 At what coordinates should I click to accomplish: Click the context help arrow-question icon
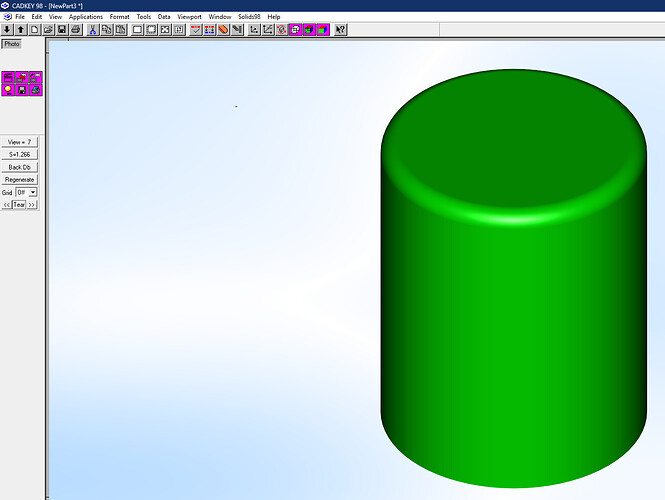[341, 30]
